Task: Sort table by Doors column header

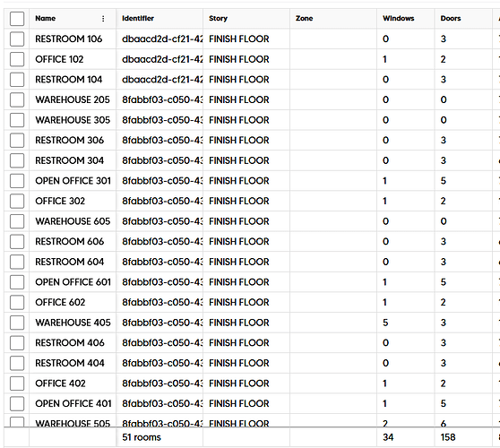Action: (x=451, y=19)
